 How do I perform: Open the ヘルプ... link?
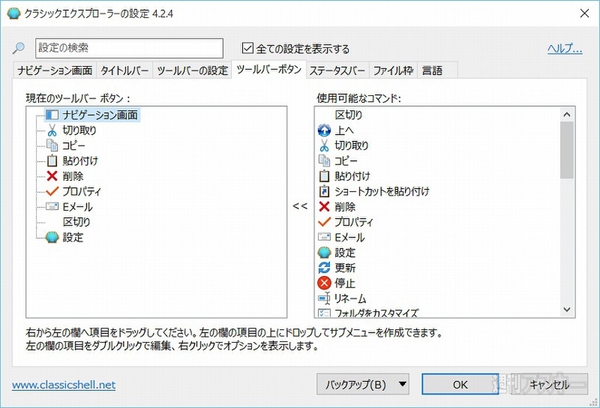coord(564,49)
